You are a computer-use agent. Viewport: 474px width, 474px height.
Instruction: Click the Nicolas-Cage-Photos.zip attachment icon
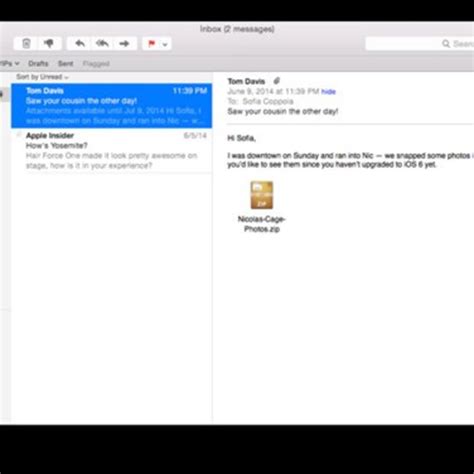pyautogui.click(x=262, y=195)
